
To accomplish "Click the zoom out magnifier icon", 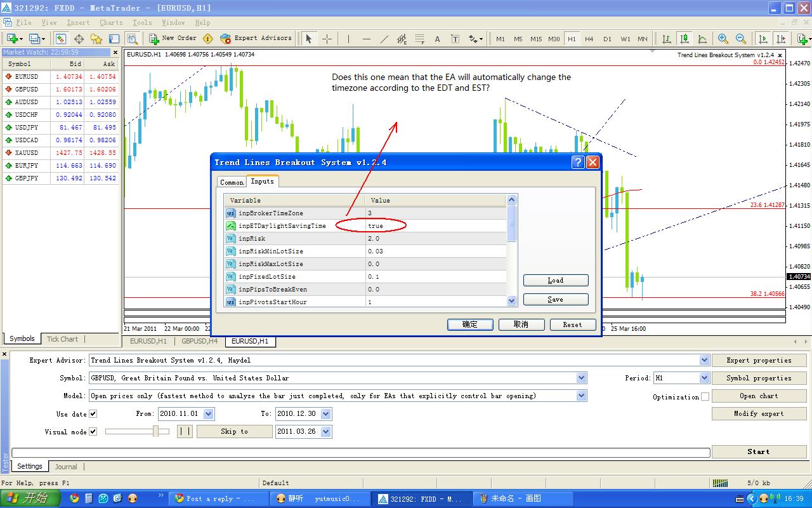I will pyautogui.click(x=740, y=39).
